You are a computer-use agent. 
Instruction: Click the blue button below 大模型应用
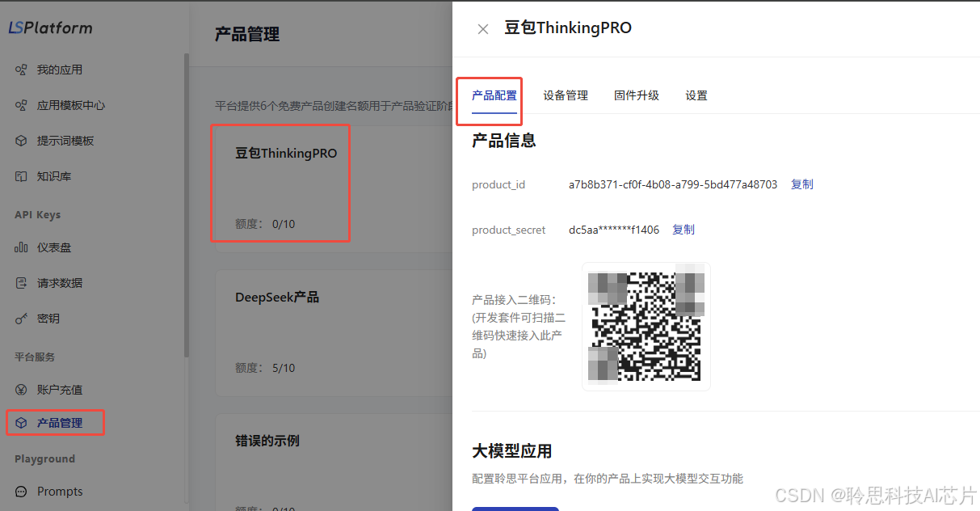515,509
